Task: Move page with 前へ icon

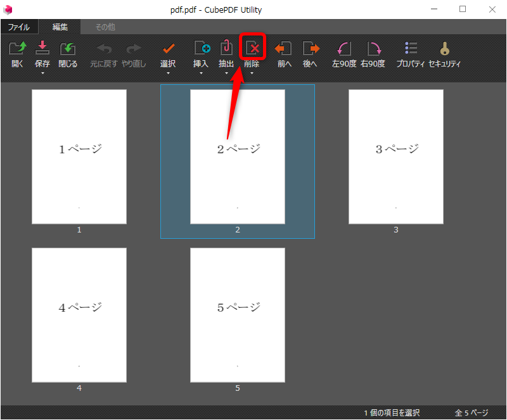Action: coord(283,49)
